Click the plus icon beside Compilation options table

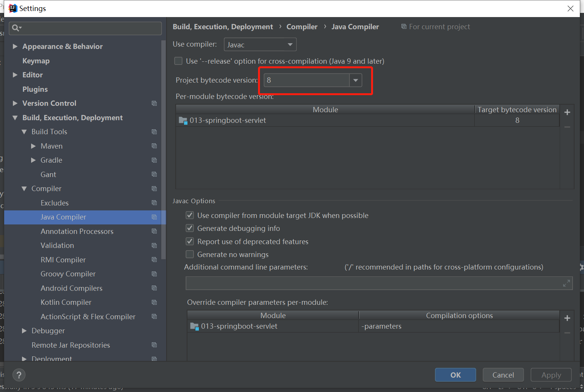(567, 318)
